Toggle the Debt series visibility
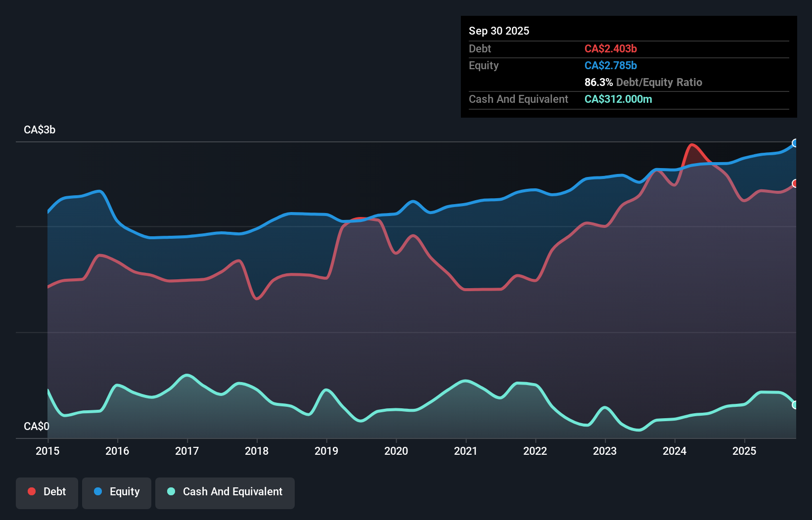The width and height of the screenshot is (812, 520). 47,491
